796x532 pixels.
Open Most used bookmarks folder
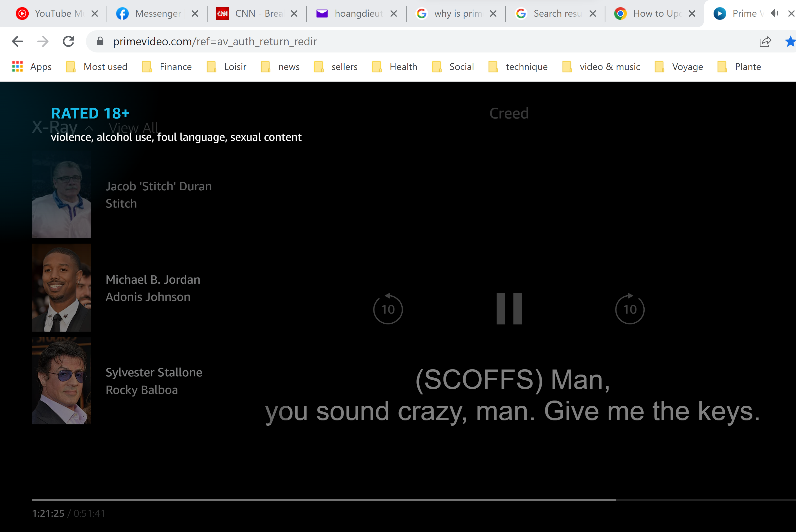pyautogui.click(x=97, y=67)
